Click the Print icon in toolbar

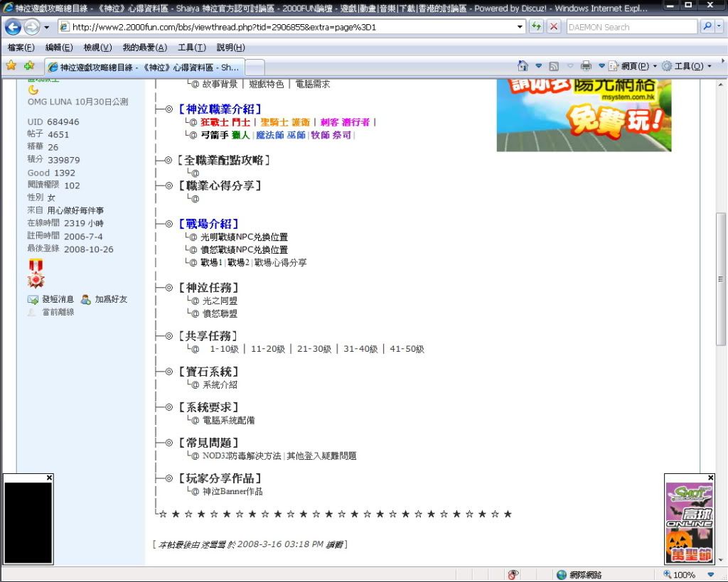click(586, 66)
